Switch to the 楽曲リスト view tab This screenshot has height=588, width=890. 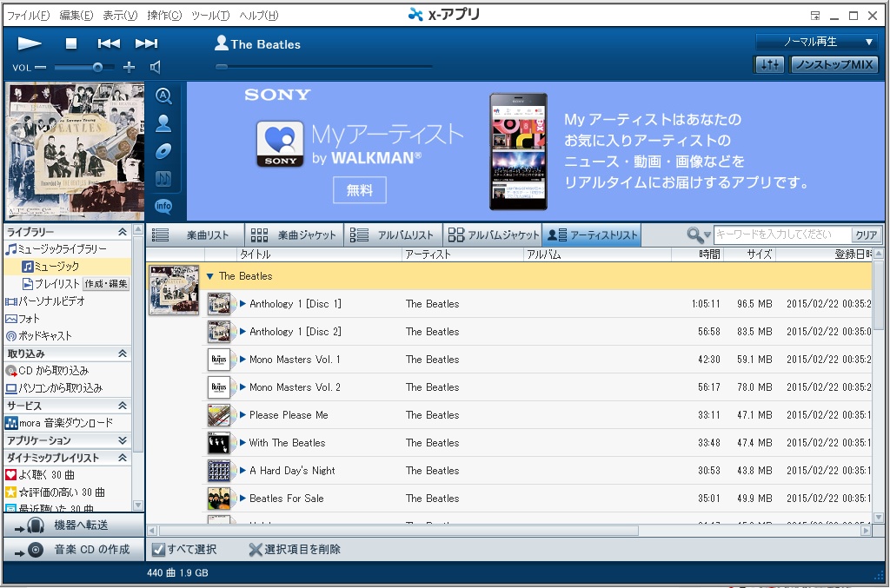(x=196, y=235)
